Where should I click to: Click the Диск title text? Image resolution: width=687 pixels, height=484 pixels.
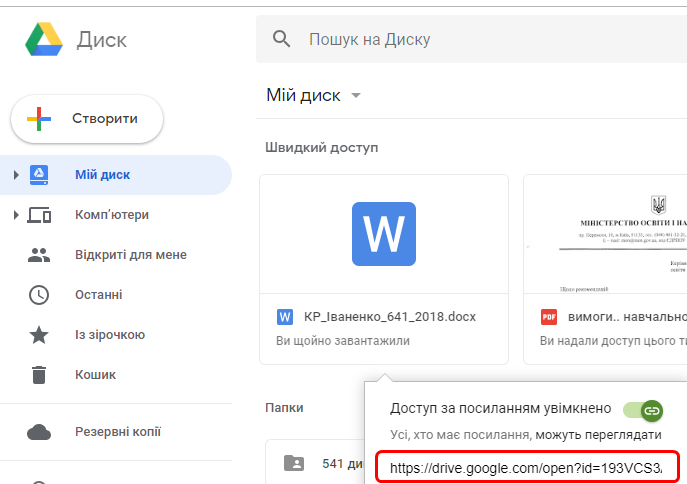(102, 40)
